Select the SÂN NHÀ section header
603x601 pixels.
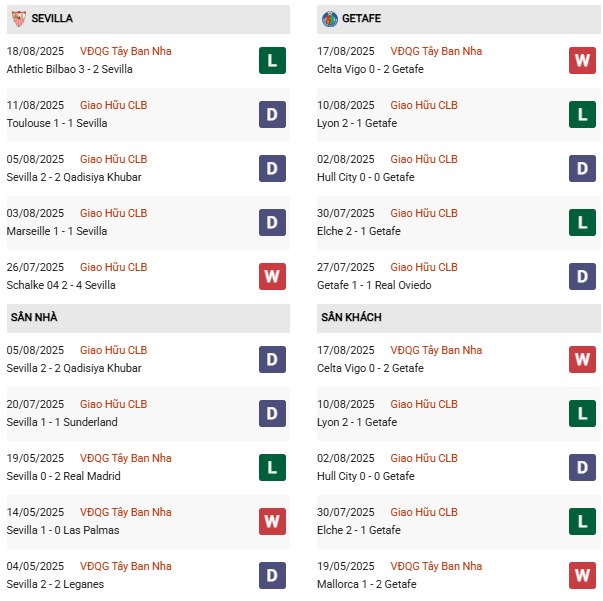(148, 318)
